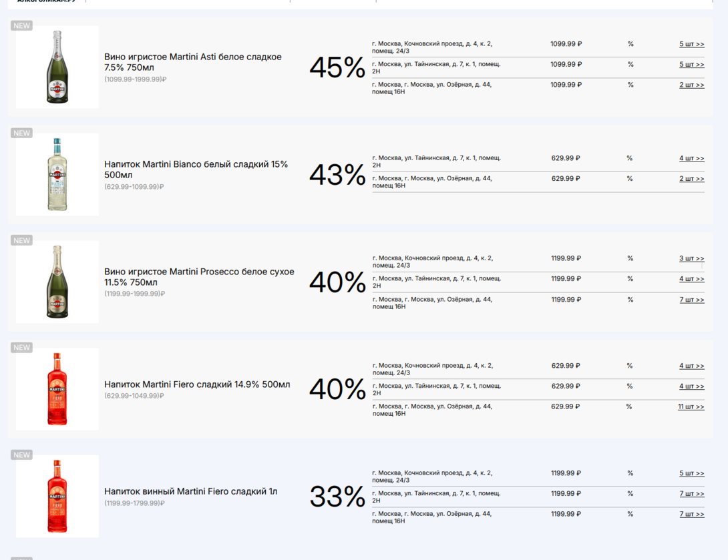Open the Martini Fiero 500мл bottle image
Viewport: 728px width, 560px height.
[57, 389]
